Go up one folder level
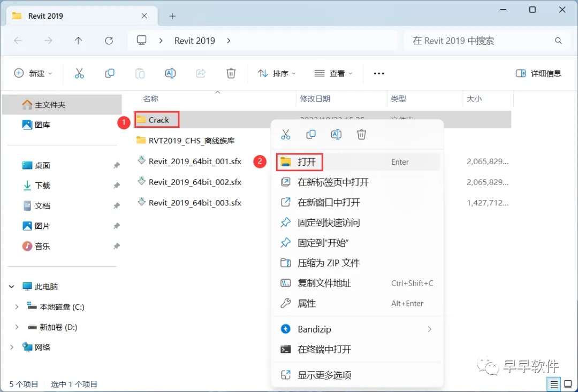 78,41
